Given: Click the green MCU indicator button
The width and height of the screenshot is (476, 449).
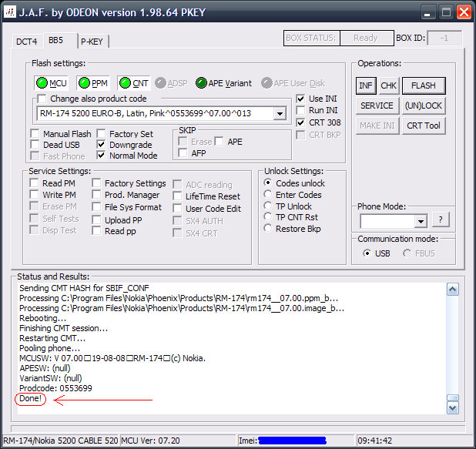Looking at the screenshot, I should coord(52,83).
